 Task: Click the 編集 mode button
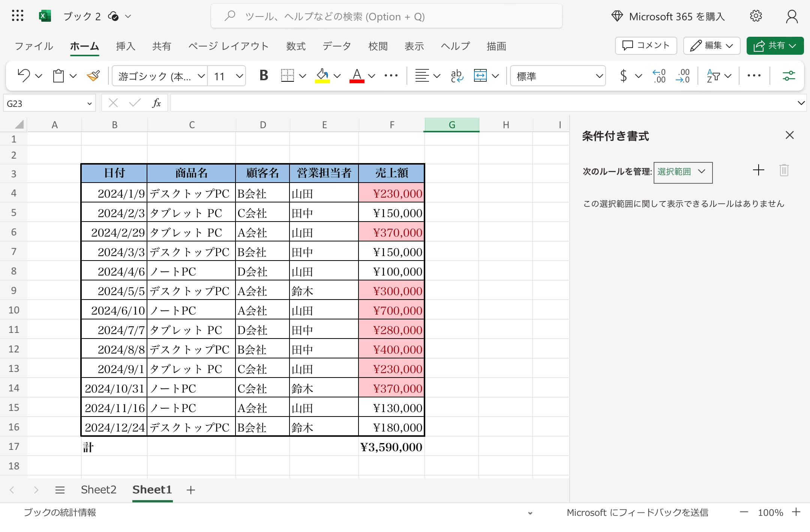[712, 45]
